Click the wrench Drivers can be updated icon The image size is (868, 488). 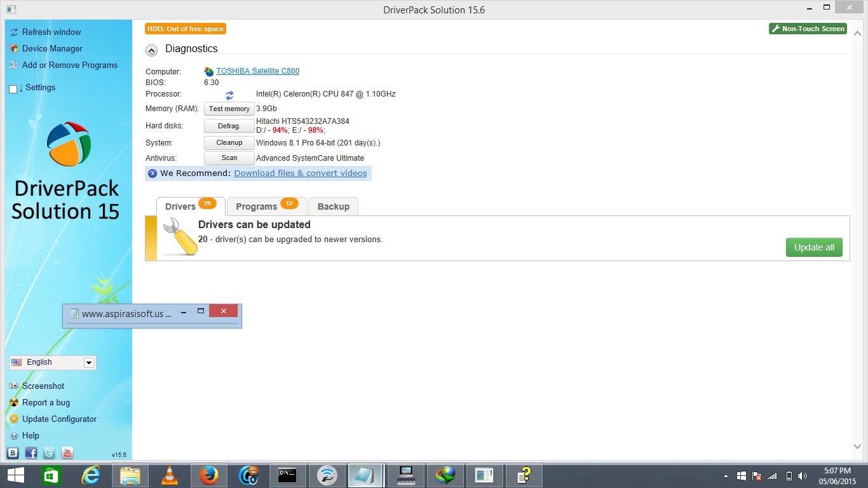[x=179, y=237]
